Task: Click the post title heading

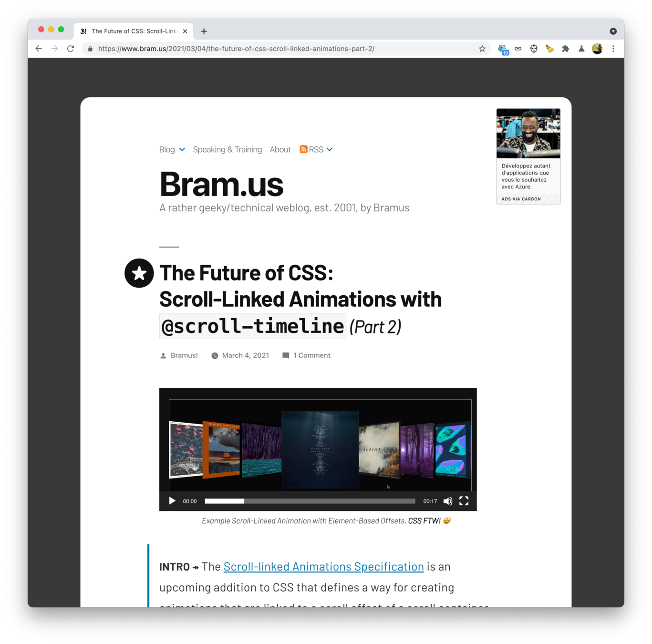Action: (x=300, y=300)
